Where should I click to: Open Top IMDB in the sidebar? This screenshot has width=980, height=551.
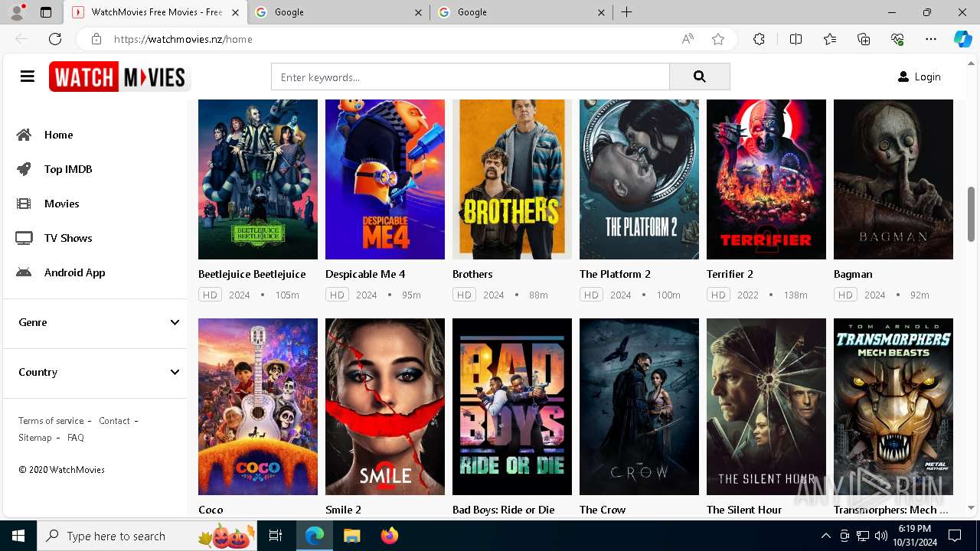click(68, 169)
